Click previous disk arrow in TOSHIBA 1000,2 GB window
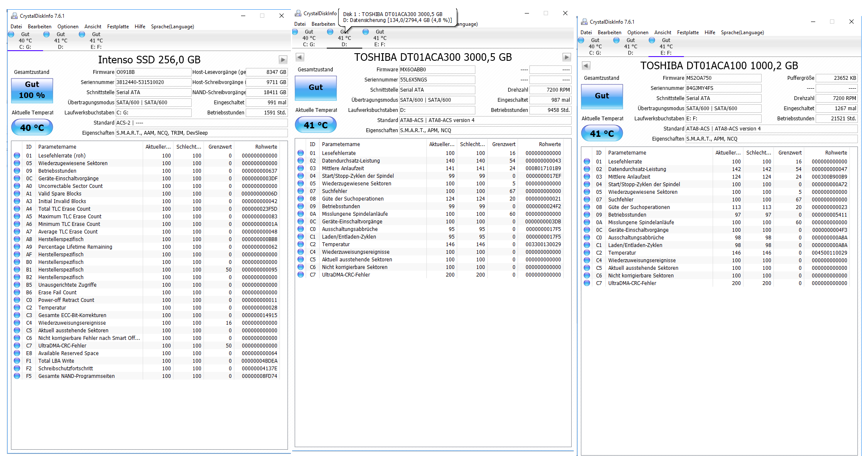 586,65
